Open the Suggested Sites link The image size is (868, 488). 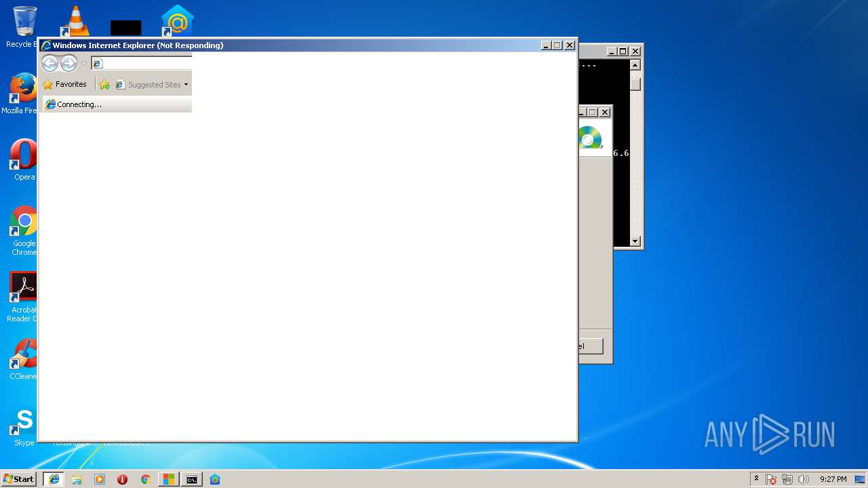pos(149,85)
